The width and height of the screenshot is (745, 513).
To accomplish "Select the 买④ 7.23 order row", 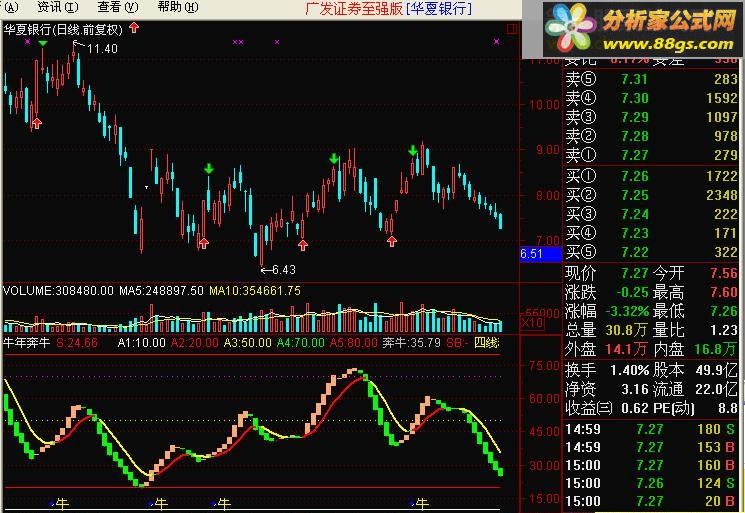I will 651,233.
